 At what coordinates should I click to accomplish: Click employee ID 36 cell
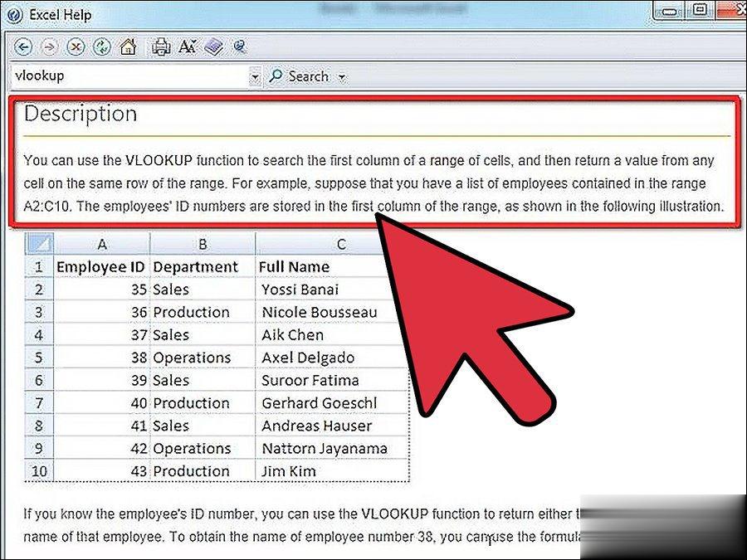coord(101,313)
